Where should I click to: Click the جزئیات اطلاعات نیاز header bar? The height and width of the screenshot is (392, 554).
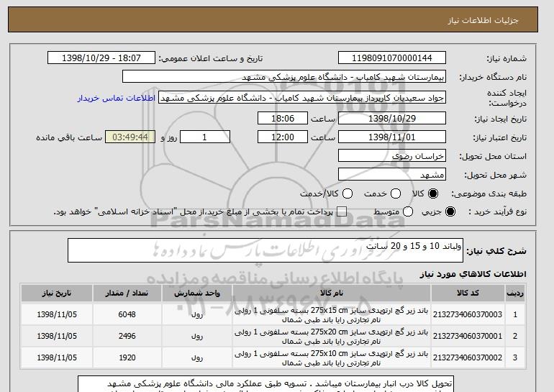pyautogui.click(x=273, y=19)
